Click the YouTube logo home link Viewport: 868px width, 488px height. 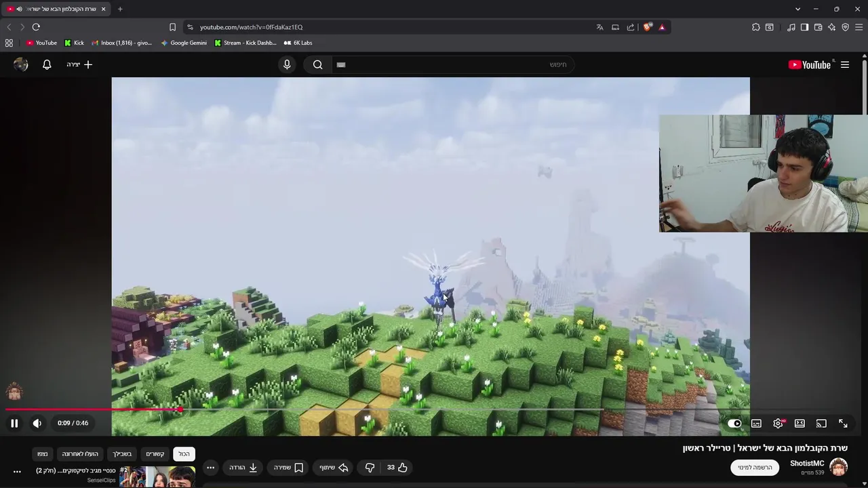(x=810, y=65)
